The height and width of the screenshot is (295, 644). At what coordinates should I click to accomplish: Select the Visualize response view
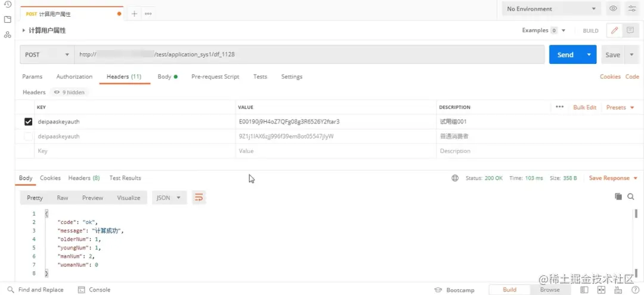pos(129,198)
